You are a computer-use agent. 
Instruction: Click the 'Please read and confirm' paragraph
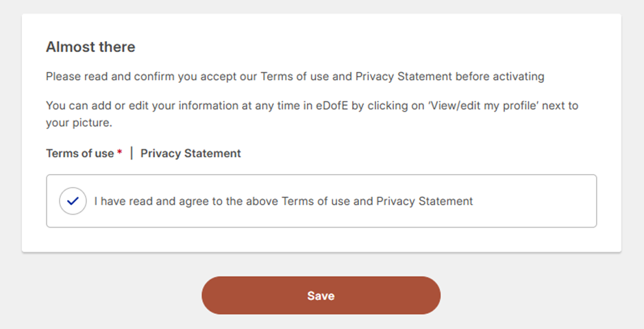coord(137,77)
